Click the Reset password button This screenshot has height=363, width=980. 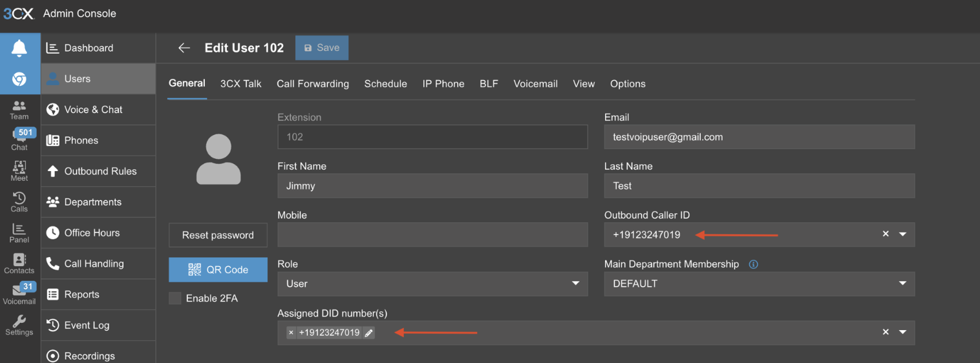[x=218, y=235]
